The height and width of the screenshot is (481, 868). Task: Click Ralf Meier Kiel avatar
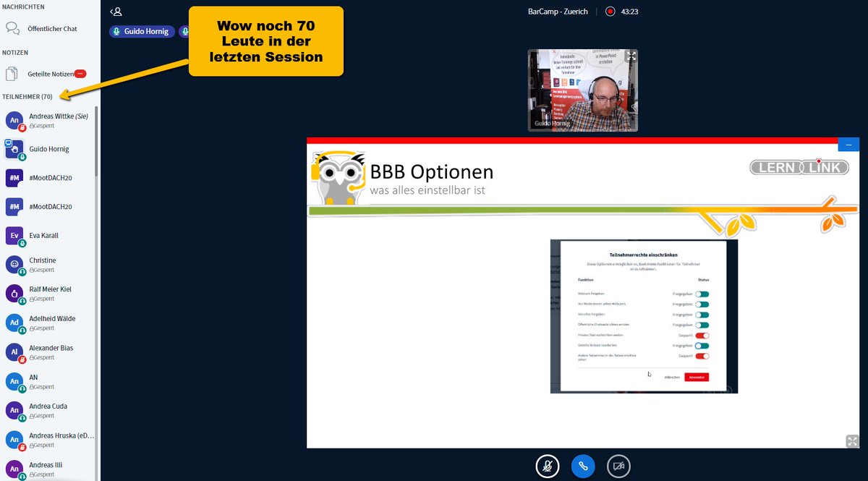(14, 294)
